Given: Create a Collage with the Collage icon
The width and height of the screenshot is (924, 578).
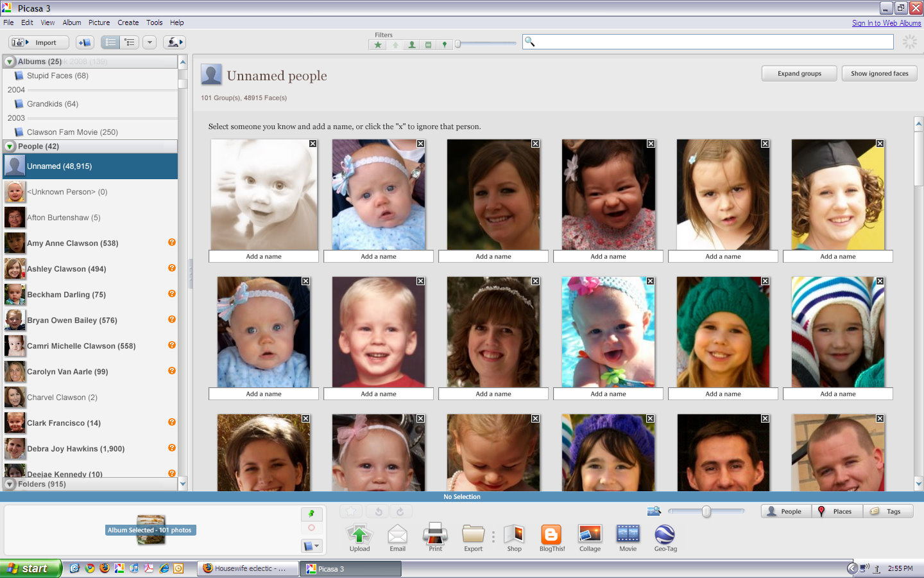Looking at the screenshot, I should coord(590,538).
